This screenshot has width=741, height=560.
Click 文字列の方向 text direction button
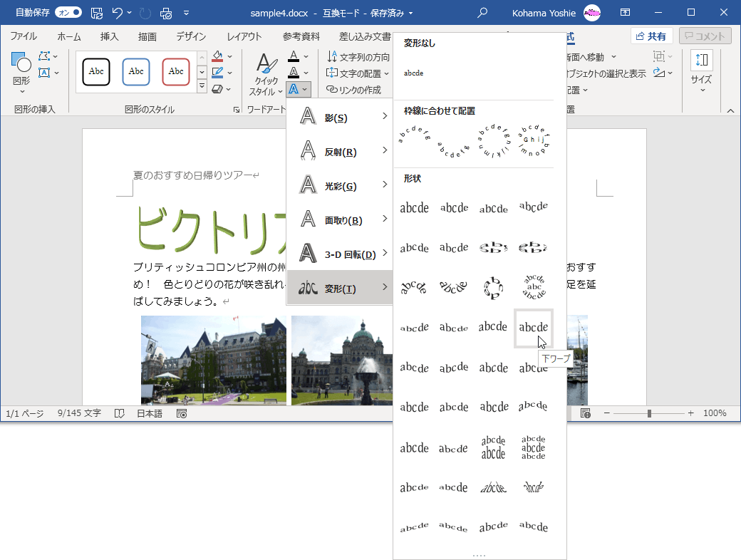(358, 57)
